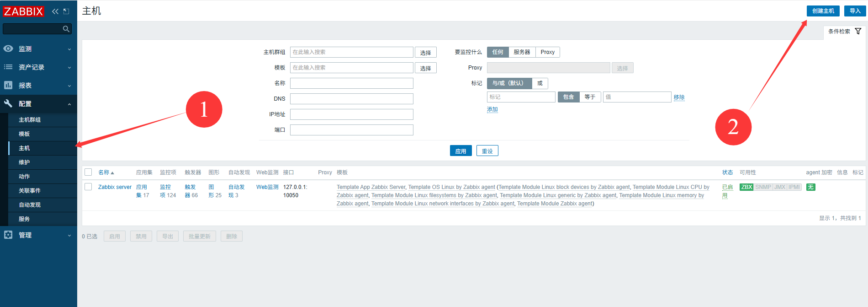The image size is (868, 307).
Task: Click the 资产记录 list icon
Action: pos(8,67)
